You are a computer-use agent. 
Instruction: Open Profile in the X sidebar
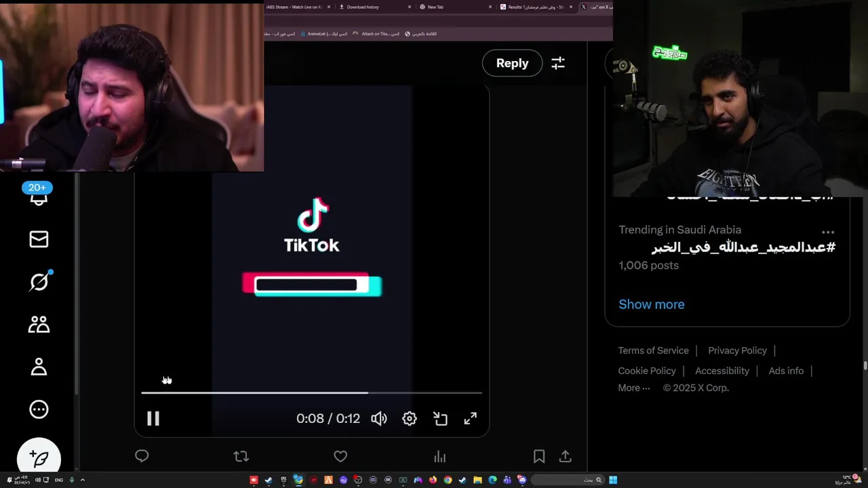click(39, 367)
